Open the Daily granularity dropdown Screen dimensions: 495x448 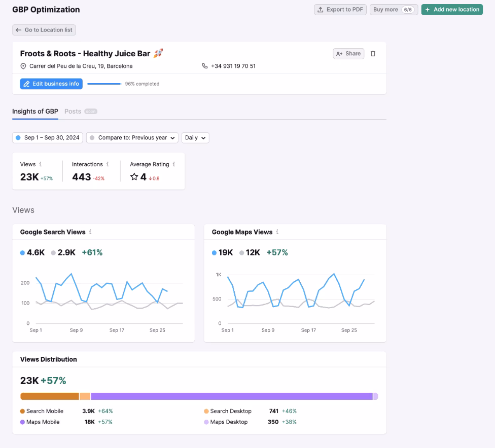point(195,138)
